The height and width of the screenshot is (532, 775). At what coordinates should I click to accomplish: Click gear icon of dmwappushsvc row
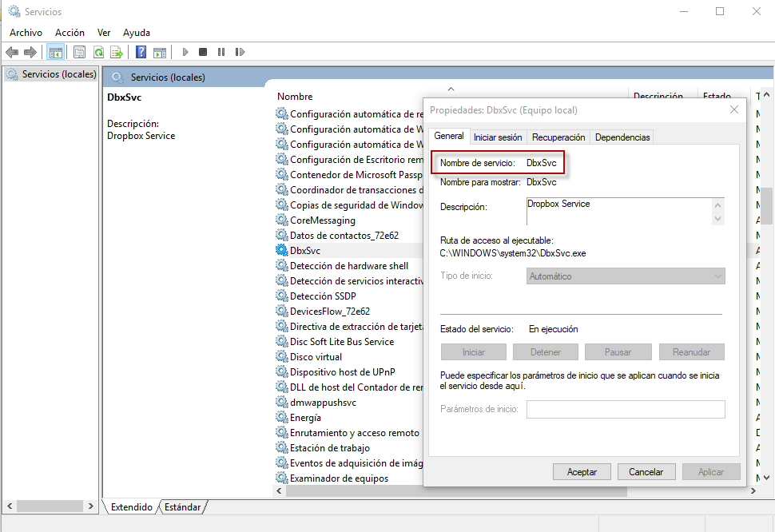[x=282, y=402]
